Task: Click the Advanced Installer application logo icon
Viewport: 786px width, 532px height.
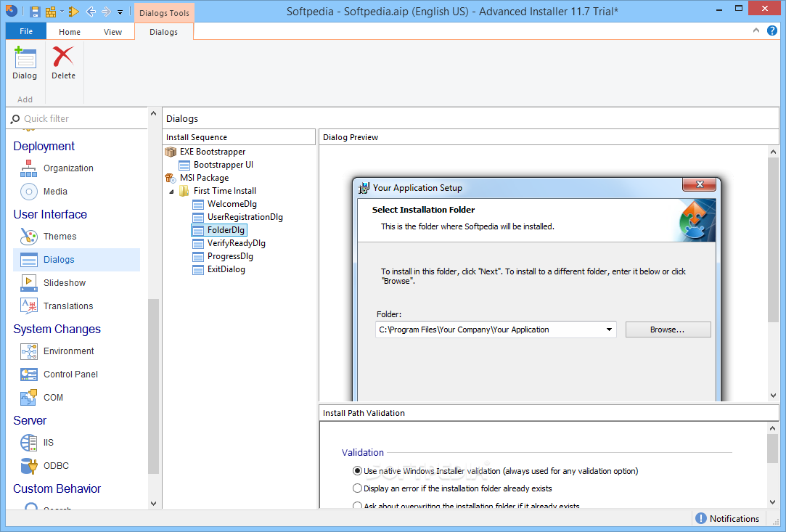Action: point(12,11)
